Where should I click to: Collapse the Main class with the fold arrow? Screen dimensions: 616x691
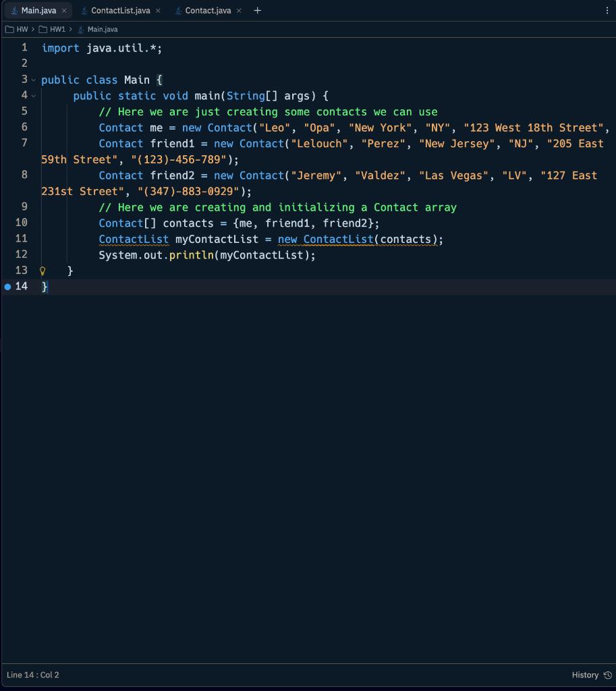pyautogui.click(x=33, y=80)
